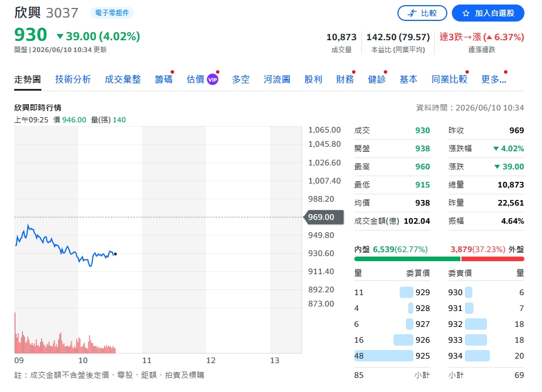
Task: Click the 比較 compare button
Action: point(422,13)
